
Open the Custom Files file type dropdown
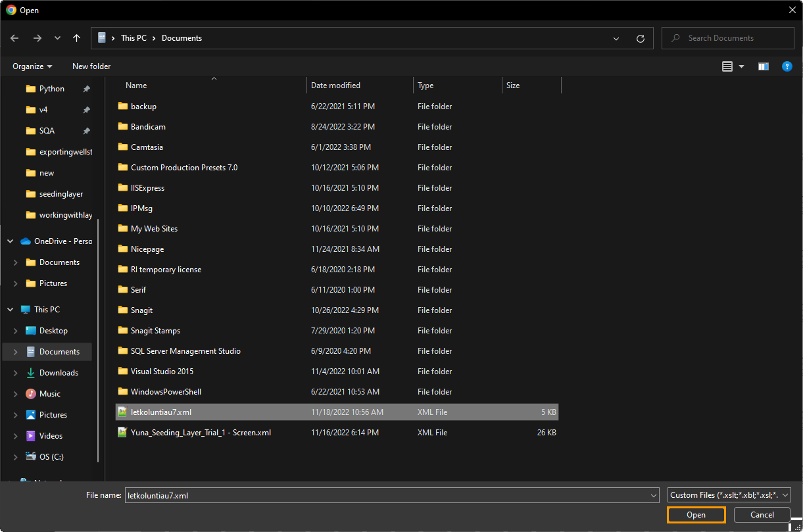coord(729,495)
